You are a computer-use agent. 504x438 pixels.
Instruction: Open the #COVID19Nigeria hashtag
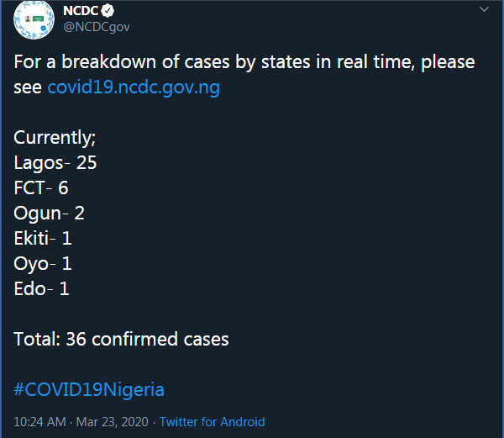click(89, 390)
